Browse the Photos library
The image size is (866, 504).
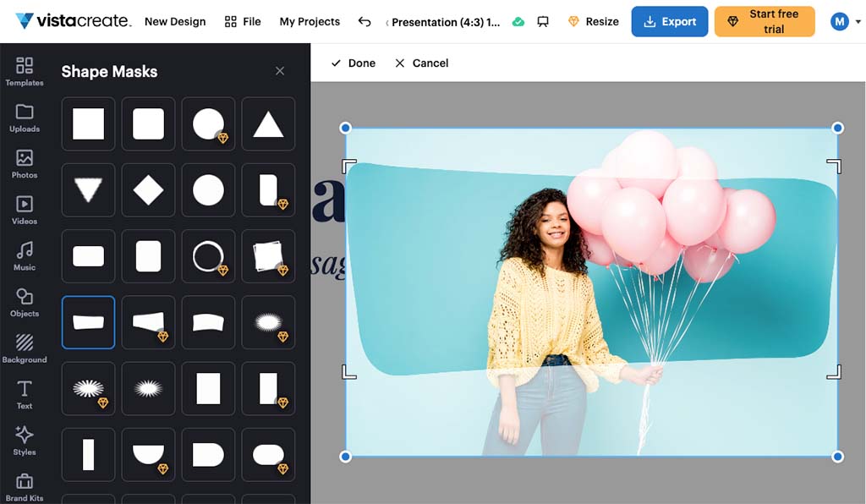coord(25,164)
